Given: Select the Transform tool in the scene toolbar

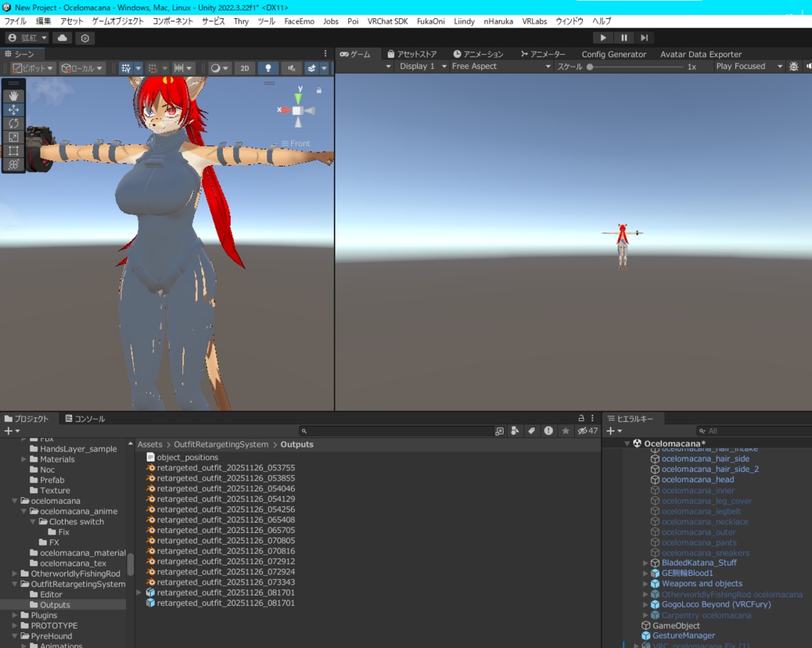Looking at the screenshot, I should point(13,165).
